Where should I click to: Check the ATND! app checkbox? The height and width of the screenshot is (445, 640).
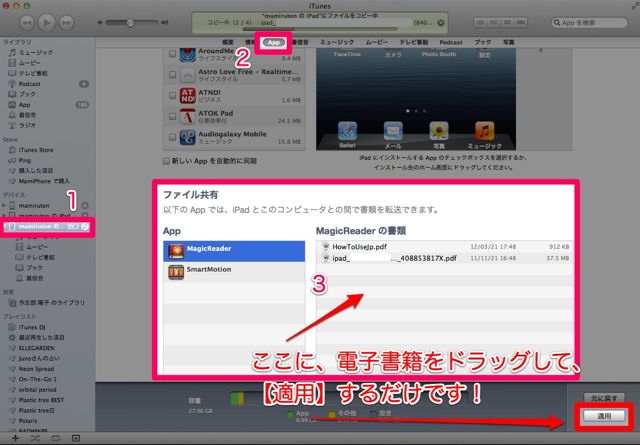(172, 96)
